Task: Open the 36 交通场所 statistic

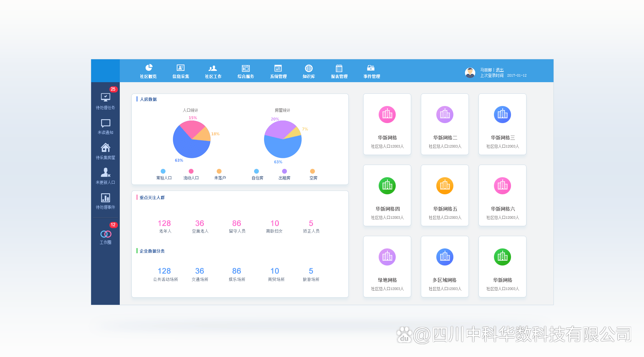Action: pos(200,275)
